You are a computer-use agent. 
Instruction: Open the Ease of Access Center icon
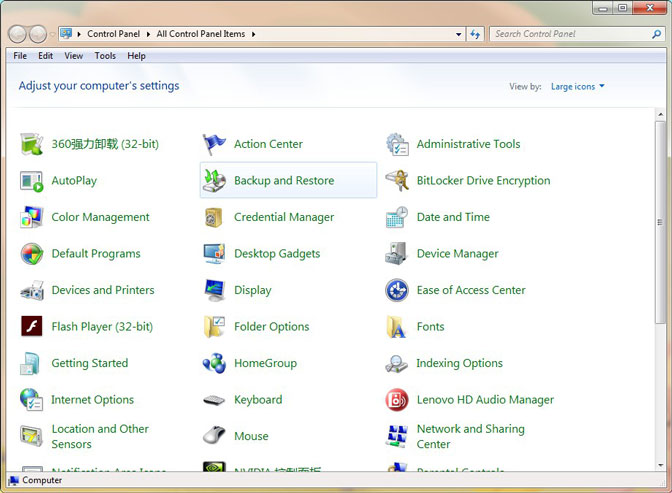tap(397, 290)
